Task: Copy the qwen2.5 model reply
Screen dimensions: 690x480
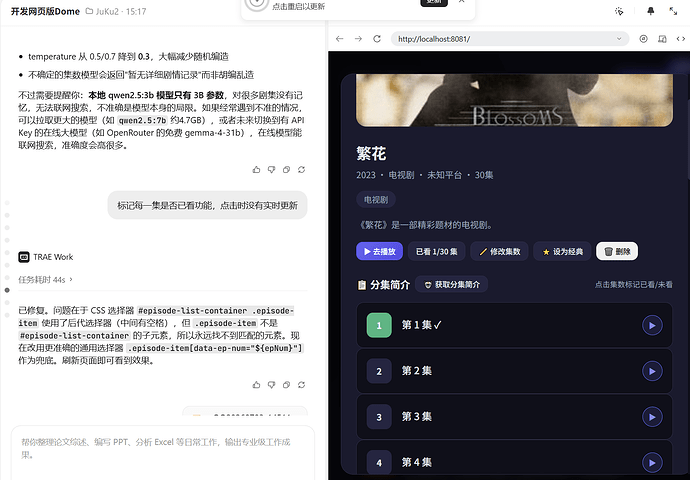Action: click(286, 169)
